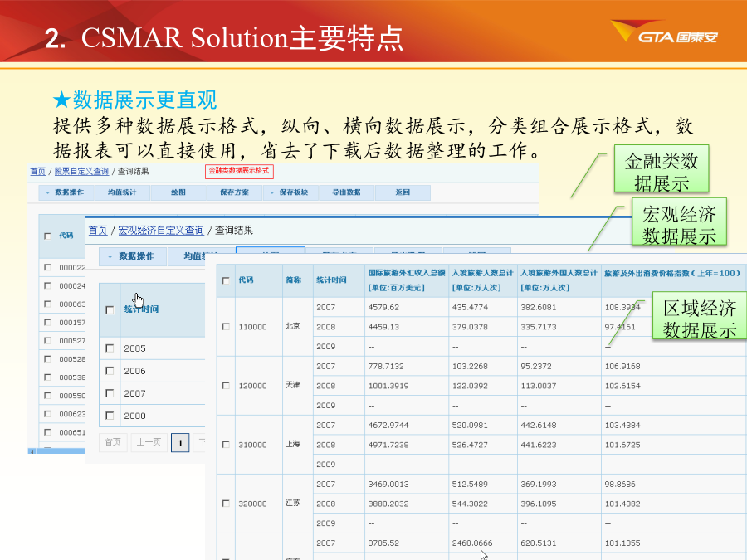
Task: Click the scroll-left arrow under stock table
Action: [x=32, y=451]
